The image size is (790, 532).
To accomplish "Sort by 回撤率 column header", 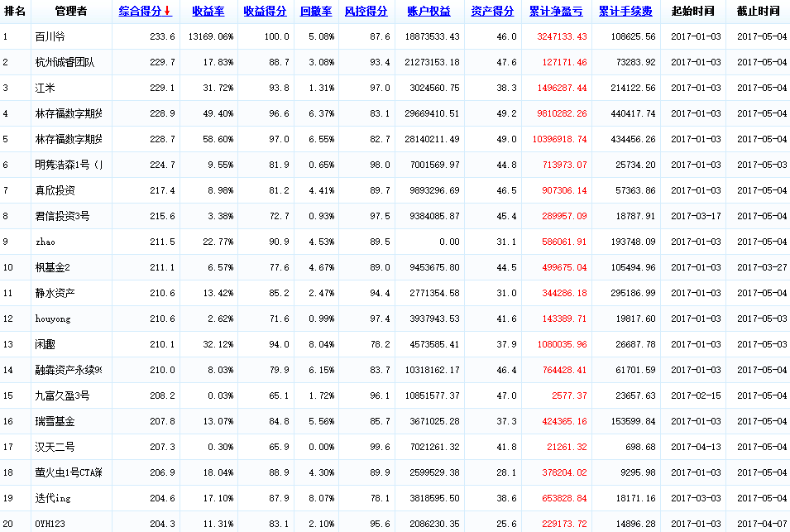I will tap(316, 11).
